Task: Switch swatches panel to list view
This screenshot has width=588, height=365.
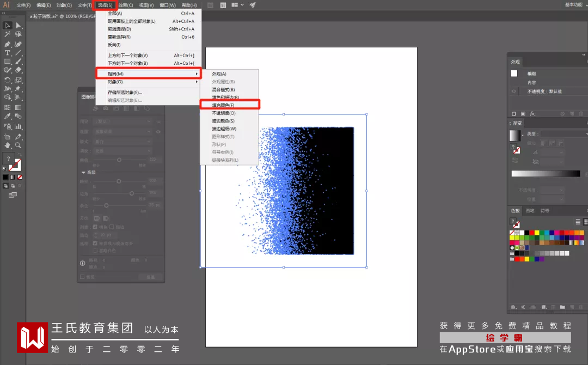Action: point(578,222)
